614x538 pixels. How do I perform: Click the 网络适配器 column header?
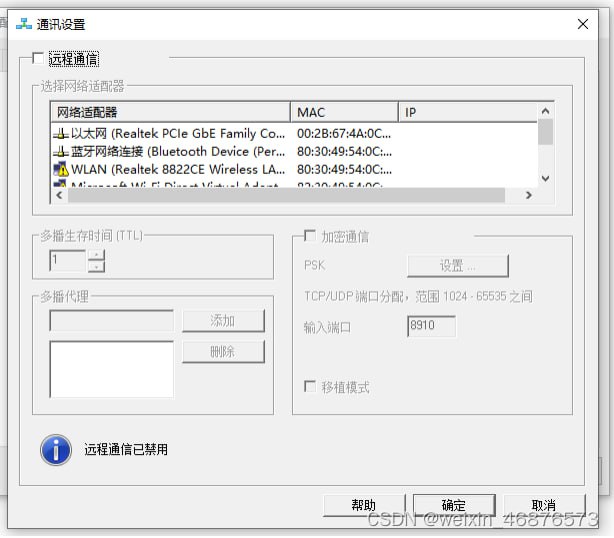170,112
